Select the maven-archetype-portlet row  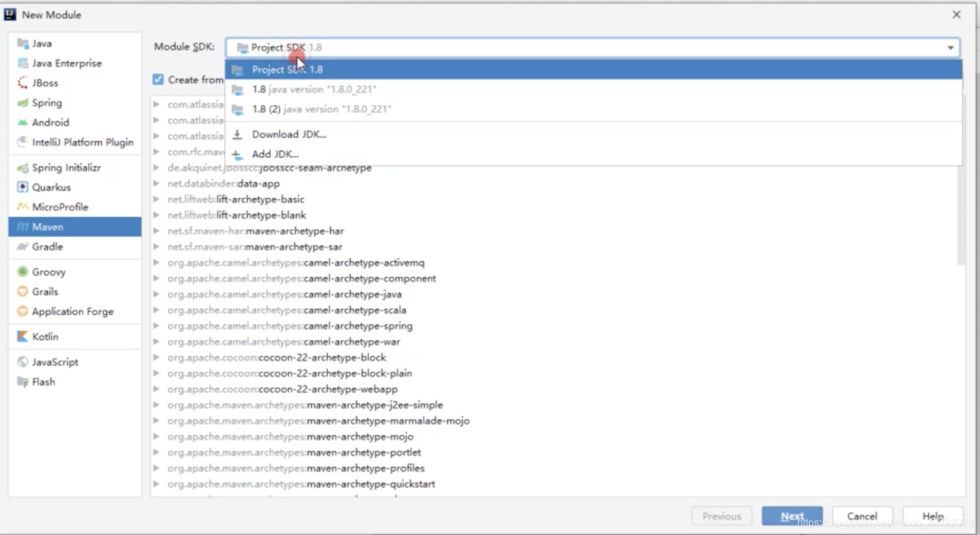pyautogui.click(x=554, y=452)
